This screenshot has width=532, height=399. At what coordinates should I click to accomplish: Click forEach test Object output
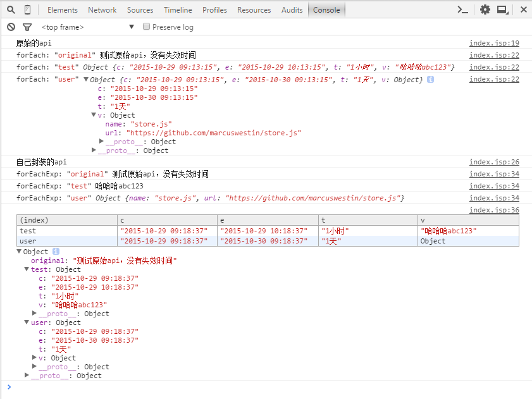269,67
